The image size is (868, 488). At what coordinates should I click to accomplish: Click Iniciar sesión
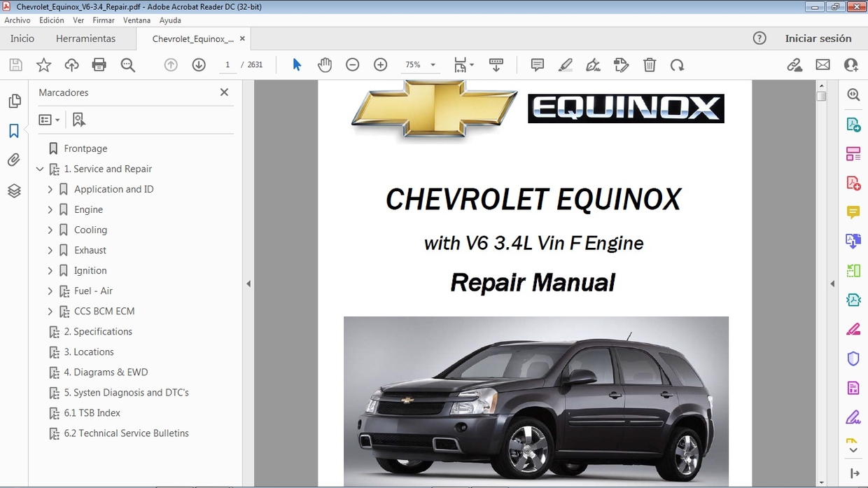818,39
